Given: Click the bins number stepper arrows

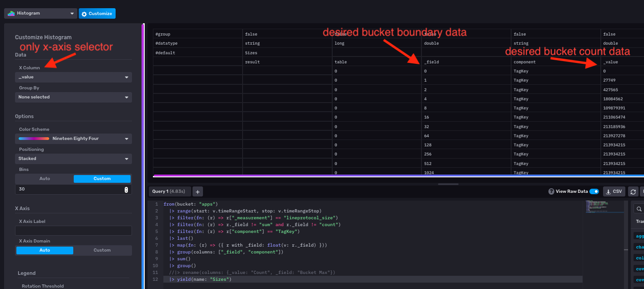Looking at the screenshot, I should coord(126,190).
